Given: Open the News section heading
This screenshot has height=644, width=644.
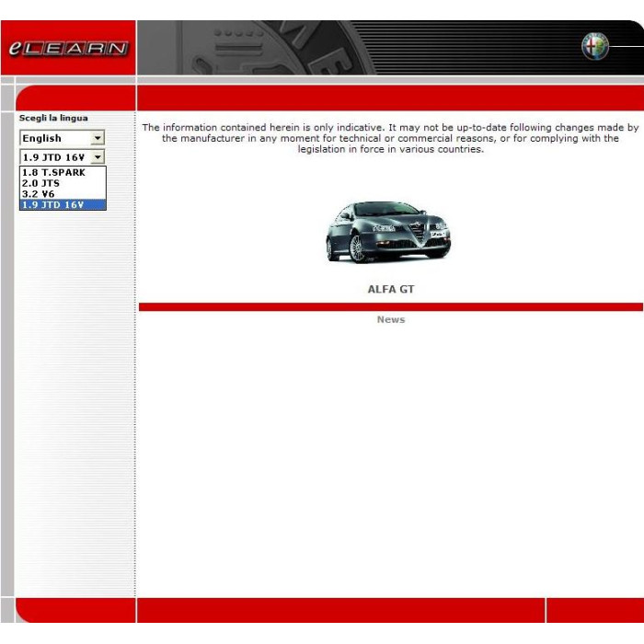Looking at the screenshot, I should point(391,319).
